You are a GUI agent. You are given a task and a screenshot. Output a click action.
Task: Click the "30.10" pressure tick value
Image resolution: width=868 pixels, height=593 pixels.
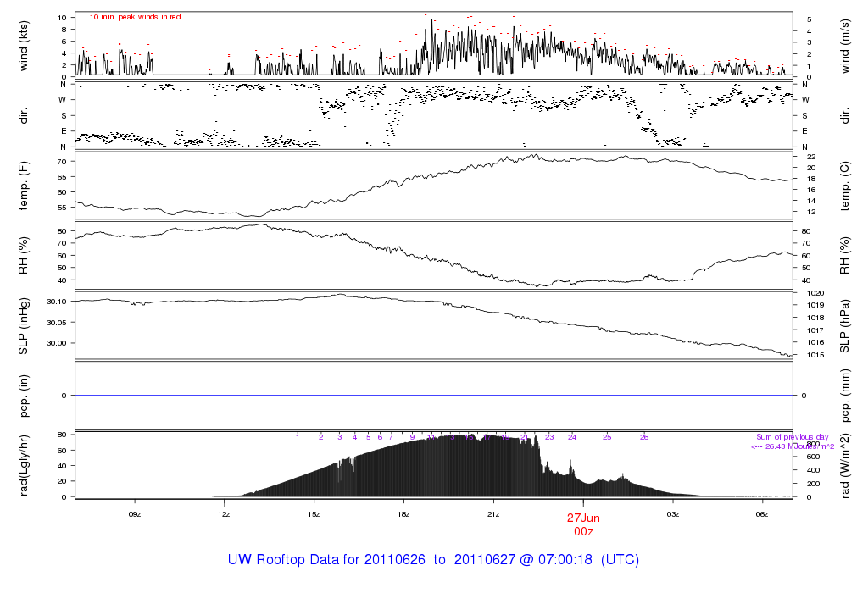point(57,302)
